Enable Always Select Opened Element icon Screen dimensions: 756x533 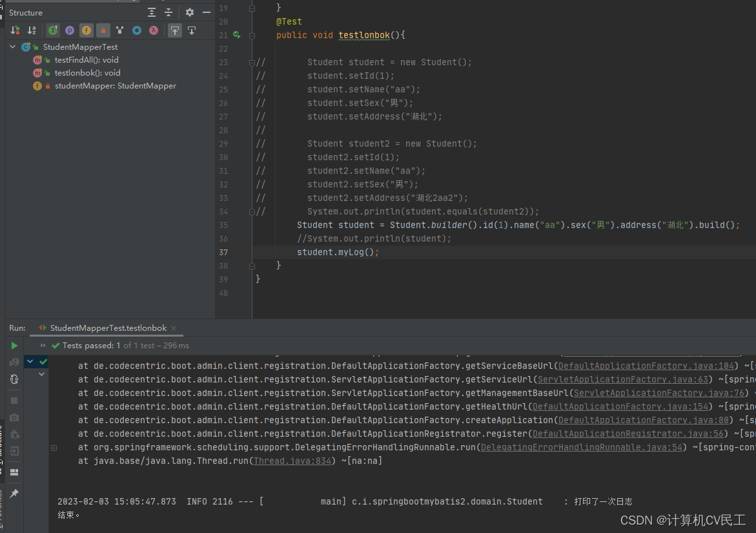point(174,30)
